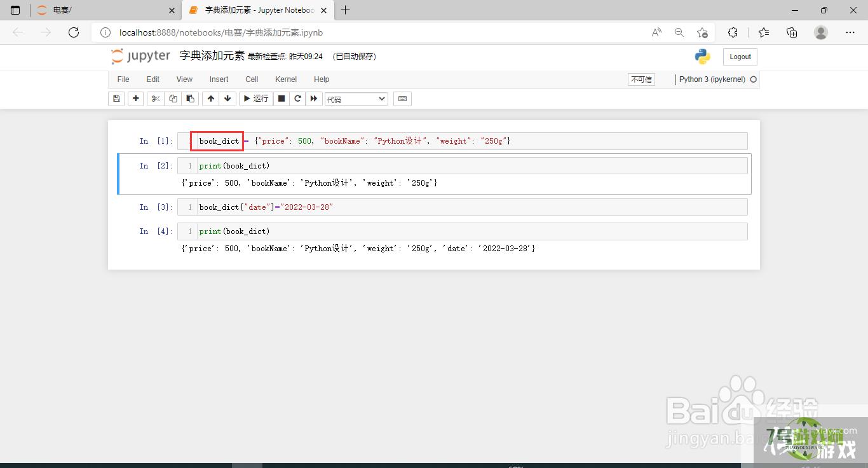Click the address bar URL
868x468 pixels.
[x=221, y=32]
